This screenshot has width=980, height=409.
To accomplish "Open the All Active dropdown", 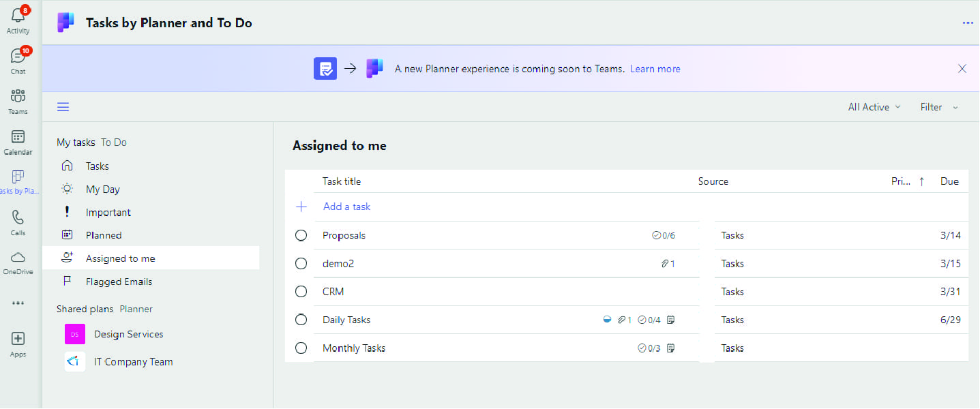I will (x=874, y=107).
